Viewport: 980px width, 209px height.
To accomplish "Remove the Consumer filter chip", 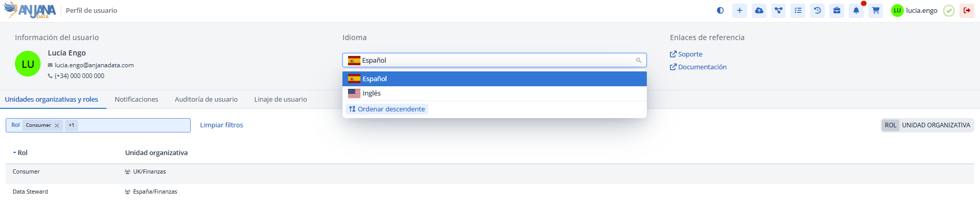I will [x=57, y=125].
